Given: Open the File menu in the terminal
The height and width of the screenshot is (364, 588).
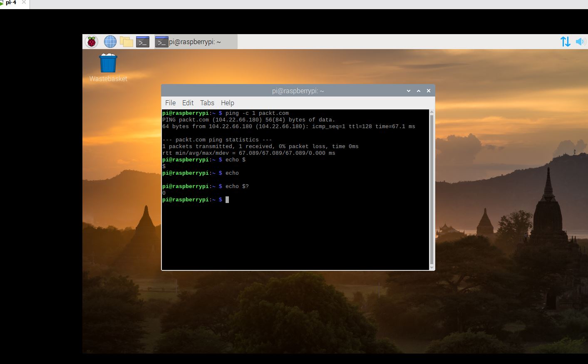Looking at the screenshot, I should pos(170,103).
